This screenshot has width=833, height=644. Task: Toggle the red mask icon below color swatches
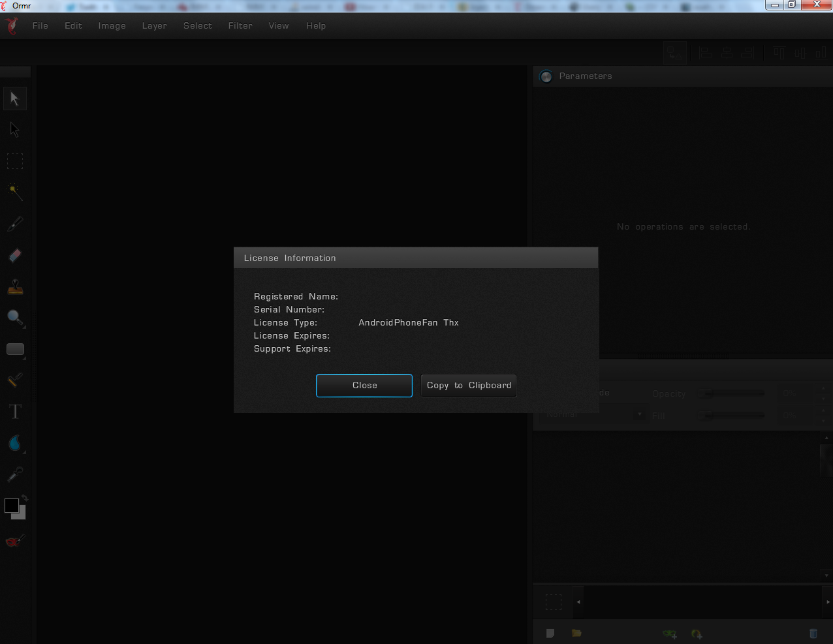[15, 541]
